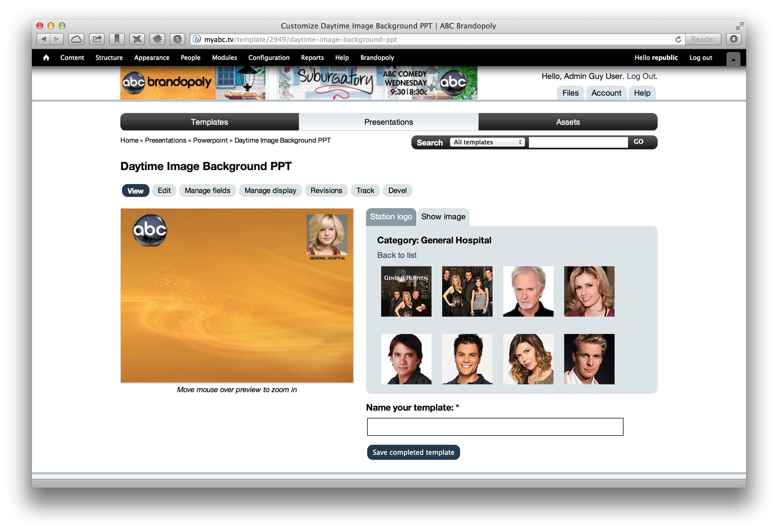Select the man with platinum blond hair thumbnail
This screenshot has width=778, height=532.
coord(589,359)
